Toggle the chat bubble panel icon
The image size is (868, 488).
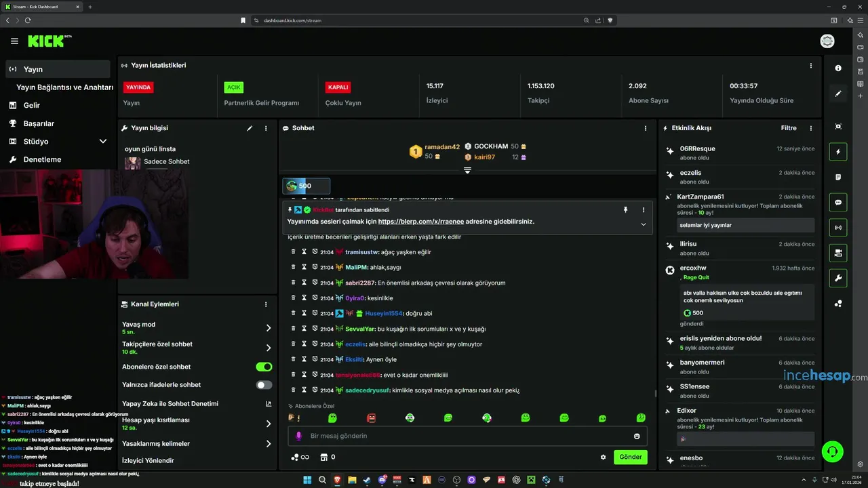click(838, 202)
